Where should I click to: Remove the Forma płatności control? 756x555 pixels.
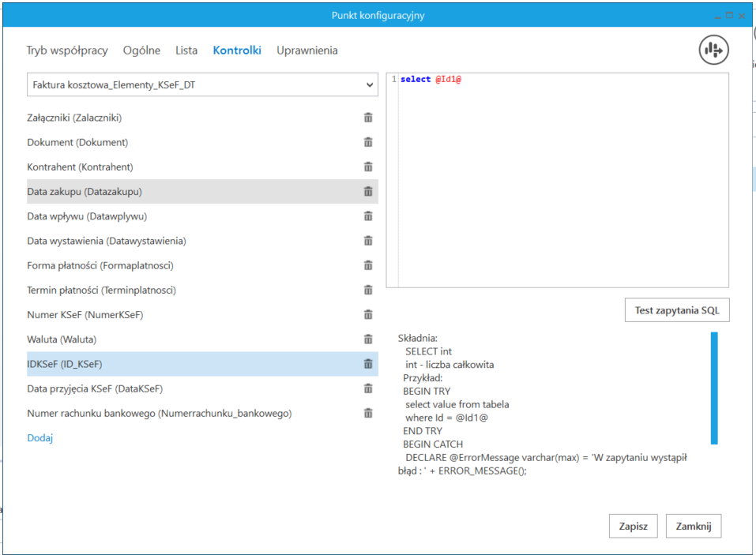pyautogui.click(x=367, y=265)
